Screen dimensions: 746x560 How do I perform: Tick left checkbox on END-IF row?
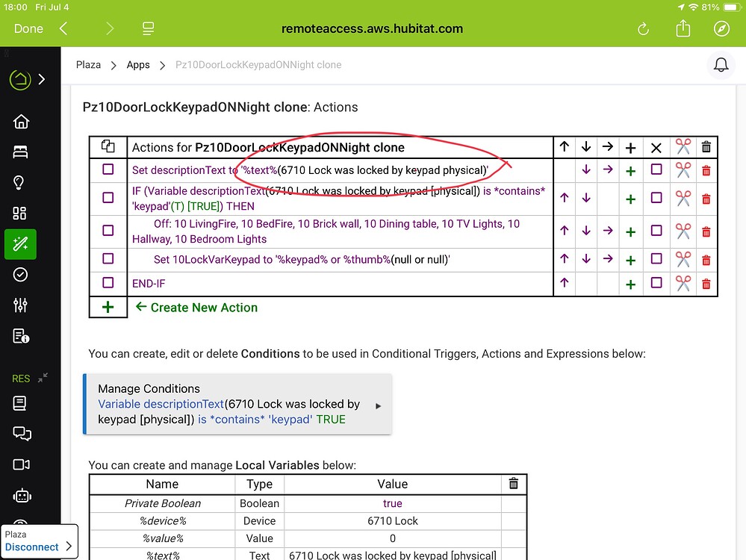click(108, 283)
